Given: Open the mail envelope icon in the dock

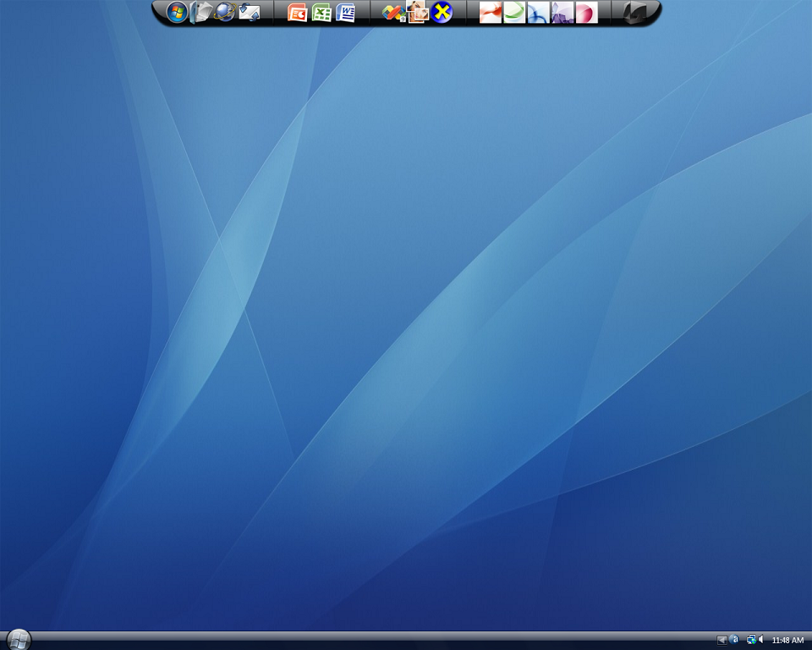Looking at the screenshot, I should pos(249,13).
